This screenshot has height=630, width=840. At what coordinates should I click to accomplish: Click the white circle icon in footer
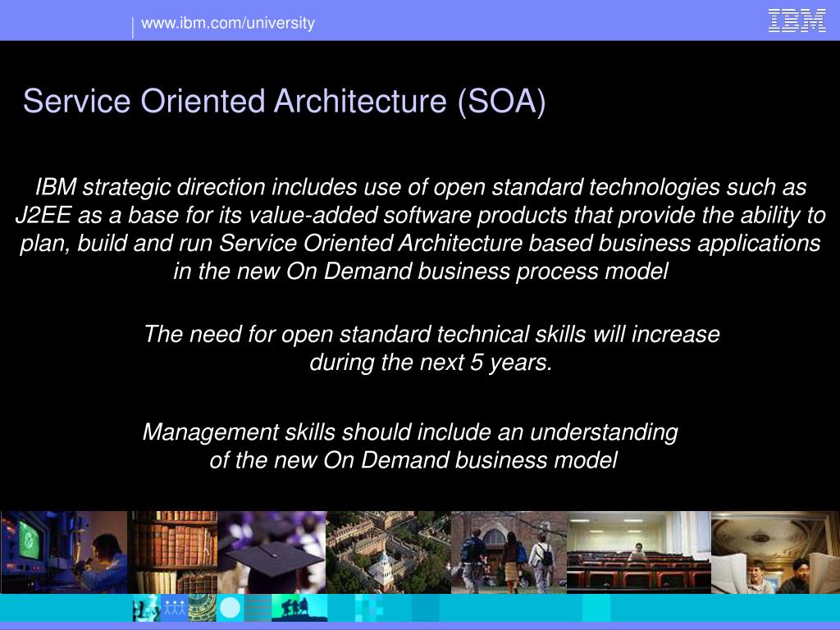click(231, 608)
